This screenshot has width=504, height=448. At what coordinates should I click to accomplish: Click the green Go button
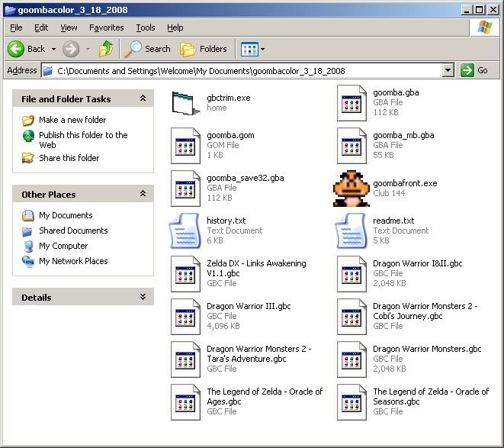474,70
